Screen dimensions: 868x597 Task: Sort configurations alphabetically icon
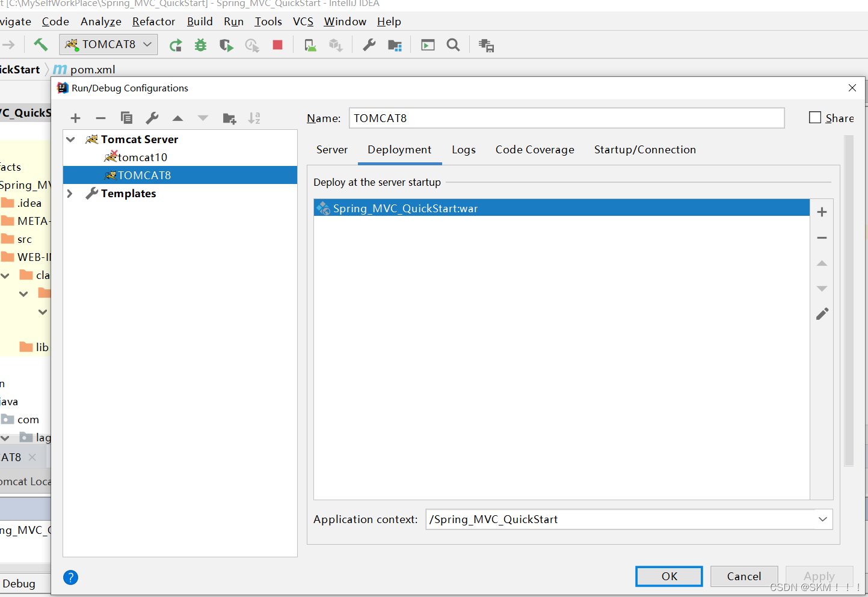pyautogui.click(x=254, y=118)
